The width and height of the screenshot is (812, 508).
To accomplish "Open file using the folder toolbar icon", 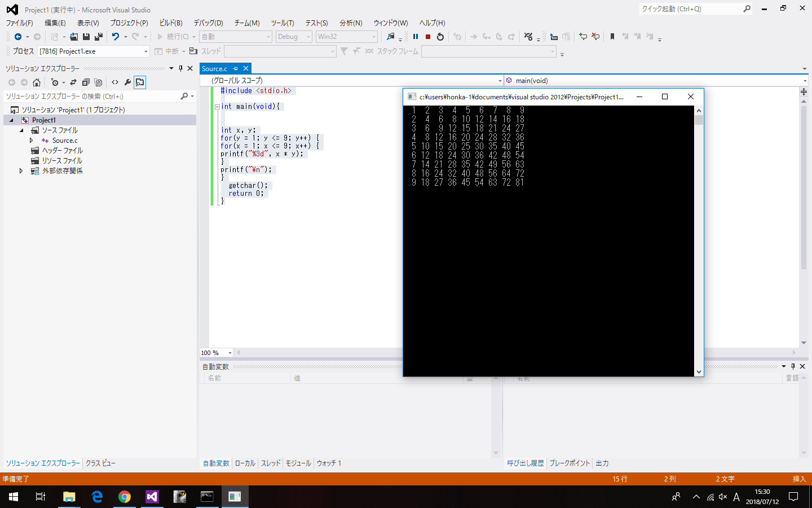I will 74,37.
